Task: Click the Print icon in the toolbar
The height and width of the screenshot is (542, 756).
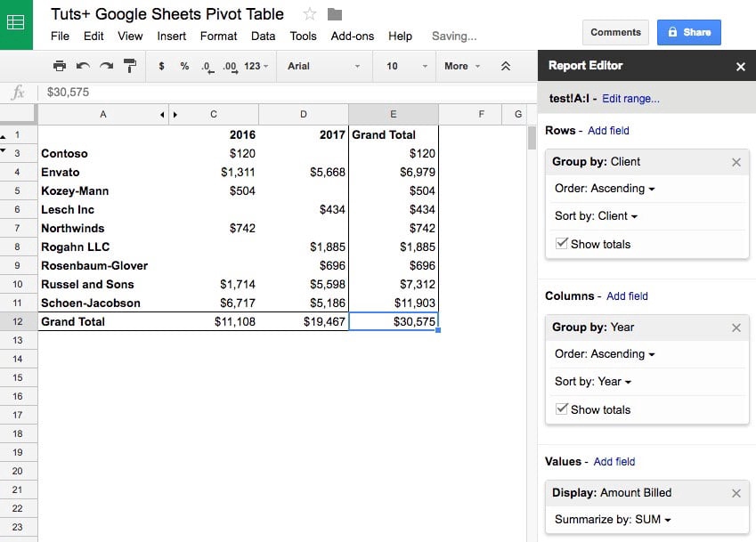Action: click(x=59, y=66)
